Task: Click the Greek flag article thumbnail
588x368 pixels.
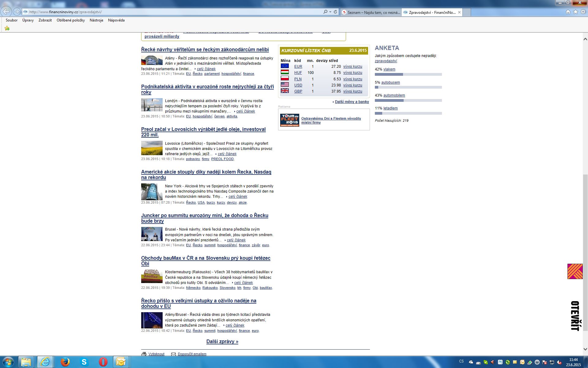Action: pos(152,60)
